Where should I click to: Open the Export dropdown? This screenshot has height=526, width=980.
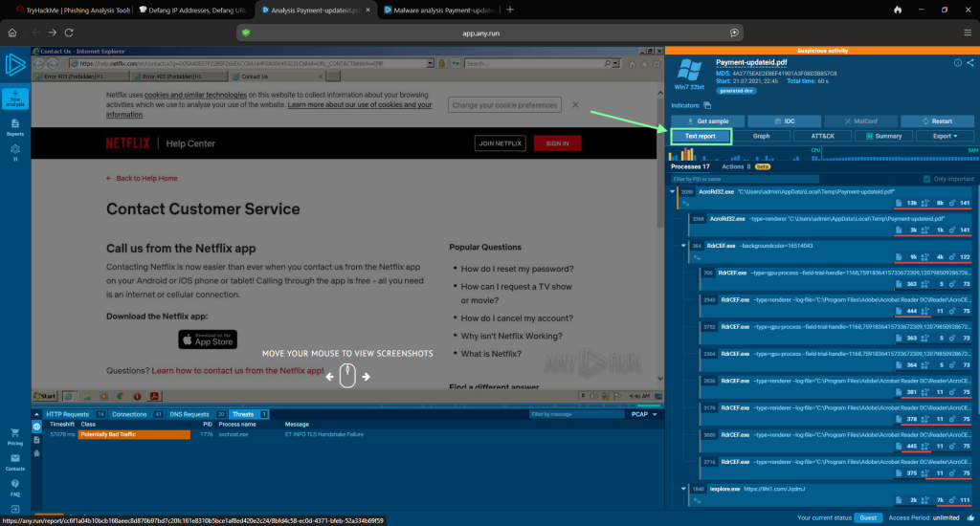(945, 136)
